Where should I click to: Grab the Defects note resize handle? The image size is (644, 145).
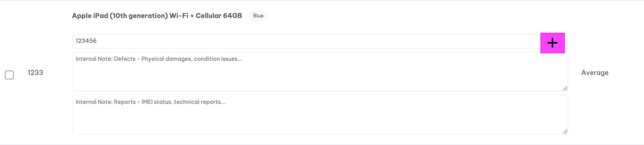tap(565, 88)
